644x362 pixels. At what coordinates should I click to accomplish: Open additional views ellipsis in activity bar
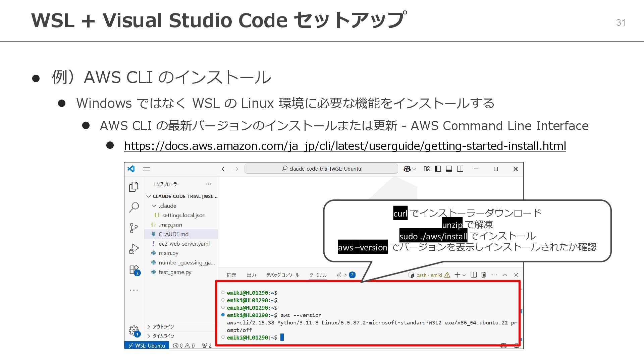[x=134, y=290]
